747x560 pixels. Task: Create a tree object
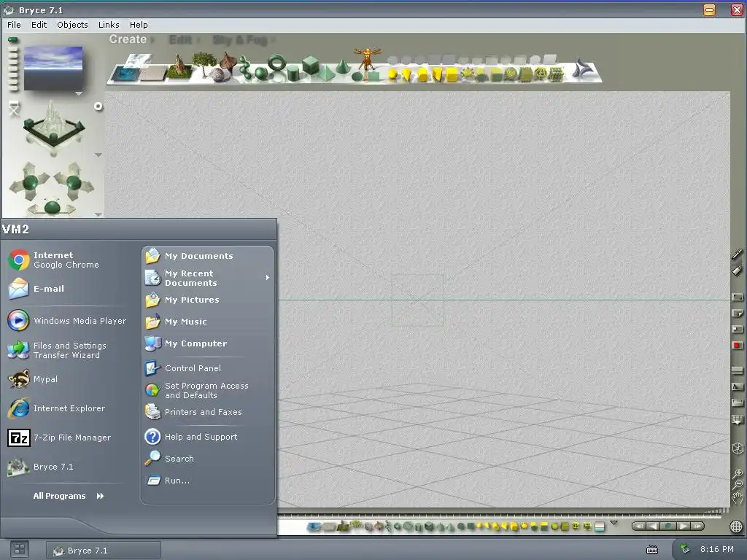click(x=204, y=63)
